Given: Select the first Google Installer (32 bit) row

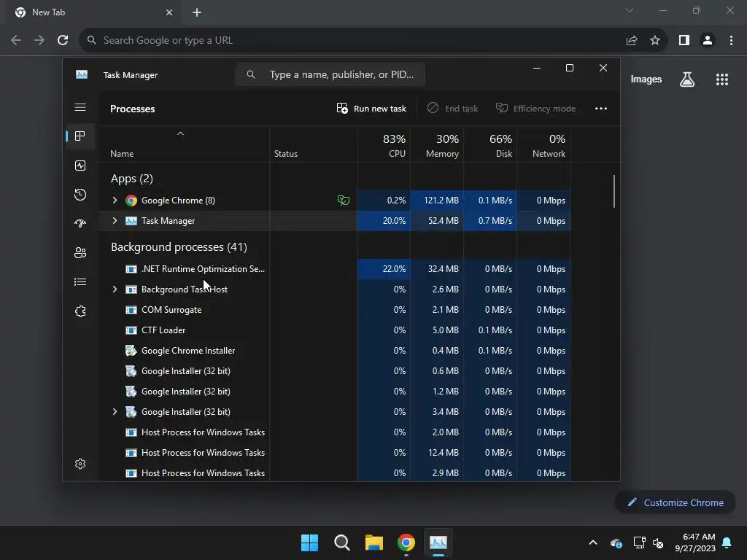Looking at the screenshot, I should 334,371.
